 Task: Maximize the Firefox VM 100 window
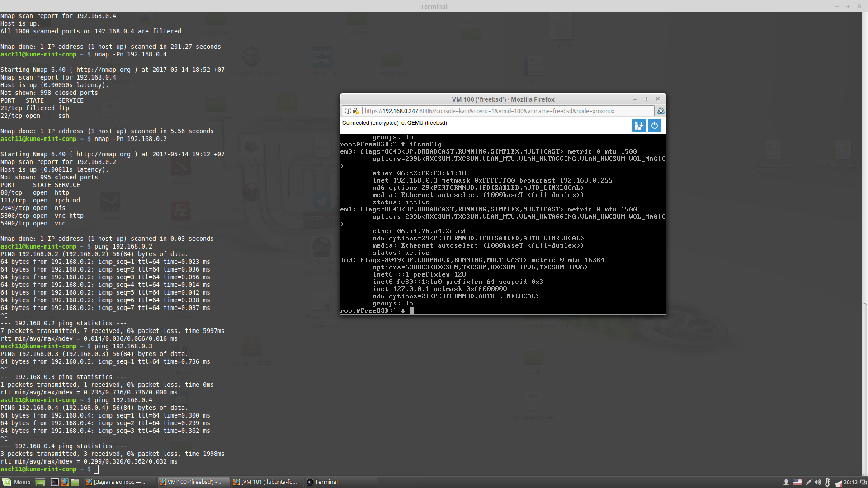click(646, 99)
